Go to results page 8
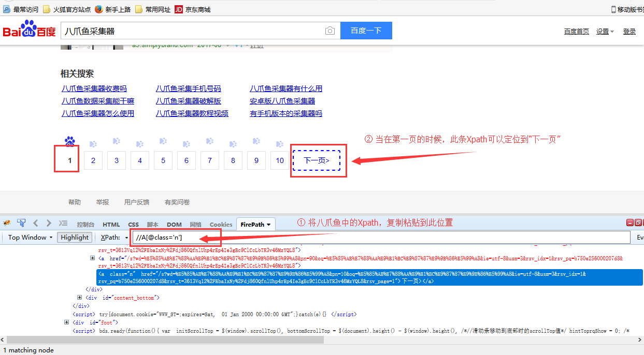The image size is (644, 355). click(233, 160)
